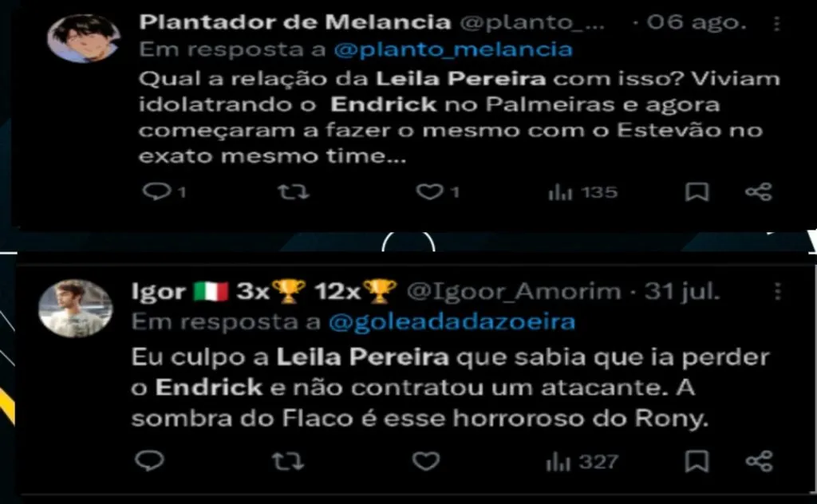The image size is (817, 504).
Task: Share Igor's tweet
Action: pos(759,461)
